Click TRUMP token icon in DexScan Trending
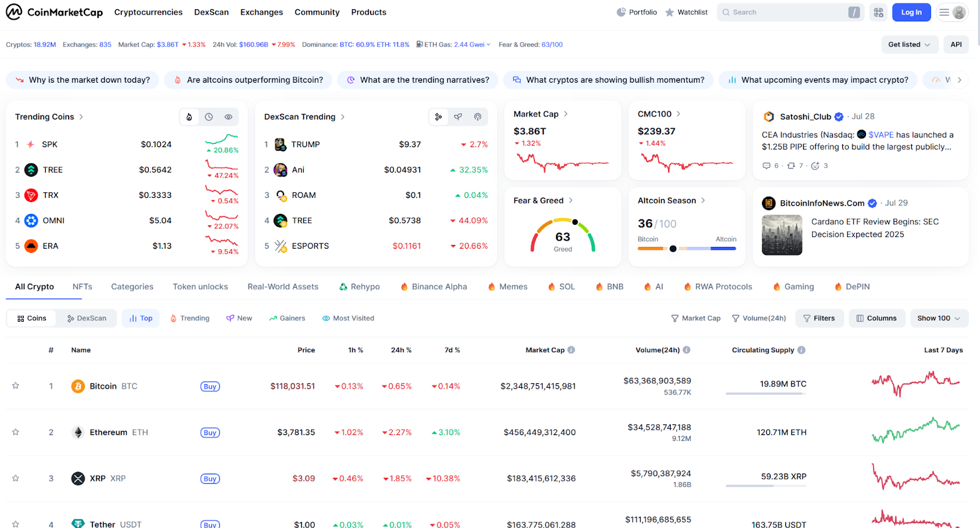Screen dimensions: 980x528 coord(281,145)
